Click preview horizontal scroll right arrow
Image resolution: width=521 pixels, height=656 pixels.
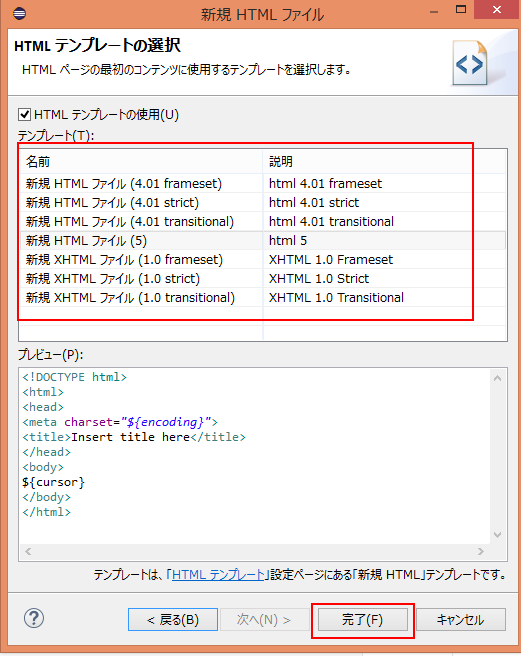pos(480,551)
